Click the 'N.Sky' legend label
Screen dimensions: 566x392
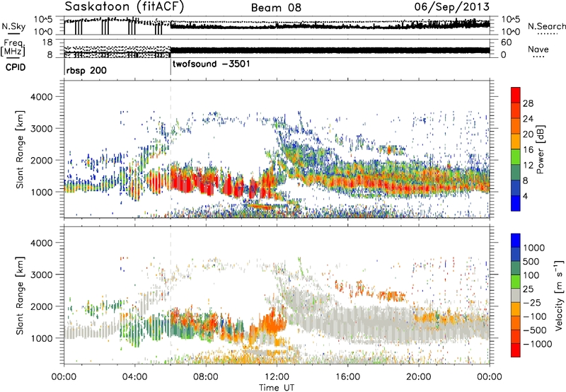13,26
